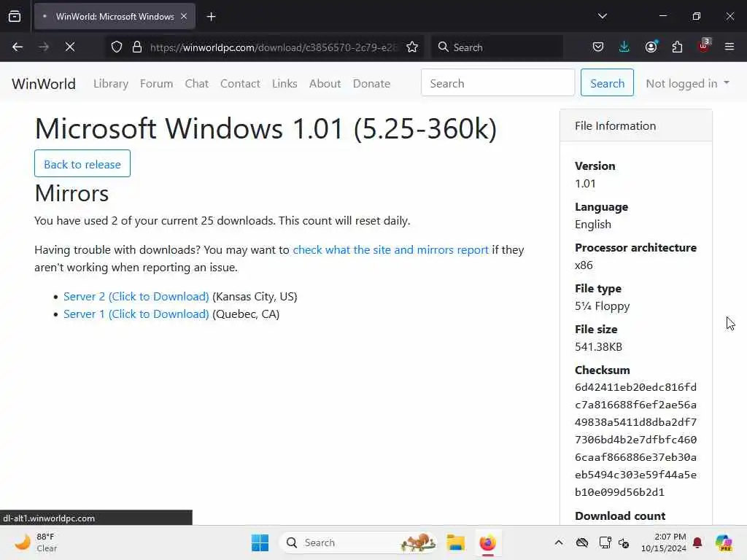The image size is (747, 560).
Task: Click the taskbar Search box
Action: (x=358, y=542)
